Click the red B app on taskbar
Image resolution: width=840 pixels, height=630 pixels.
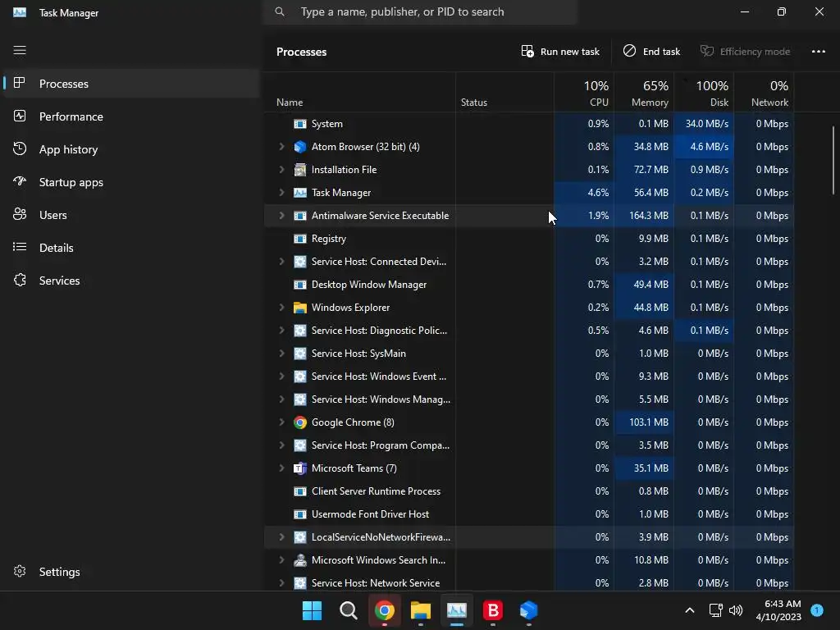493,610
